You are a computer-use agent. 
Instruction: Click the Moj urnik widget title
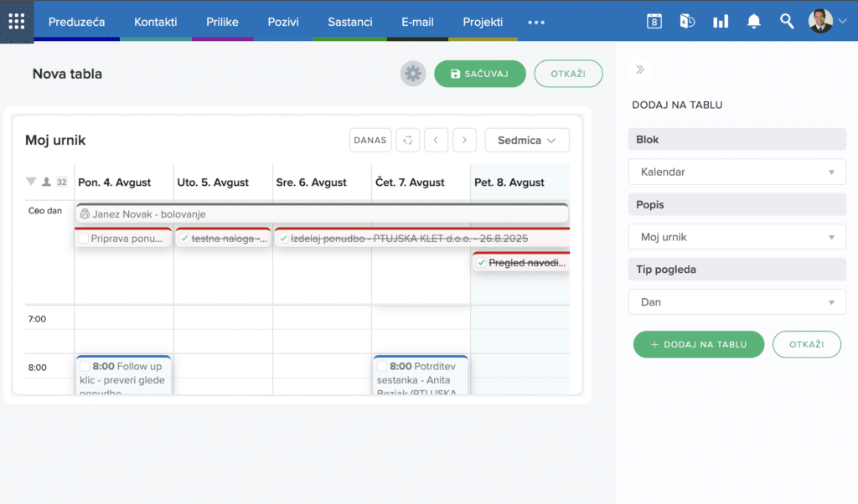click(55, 141)
